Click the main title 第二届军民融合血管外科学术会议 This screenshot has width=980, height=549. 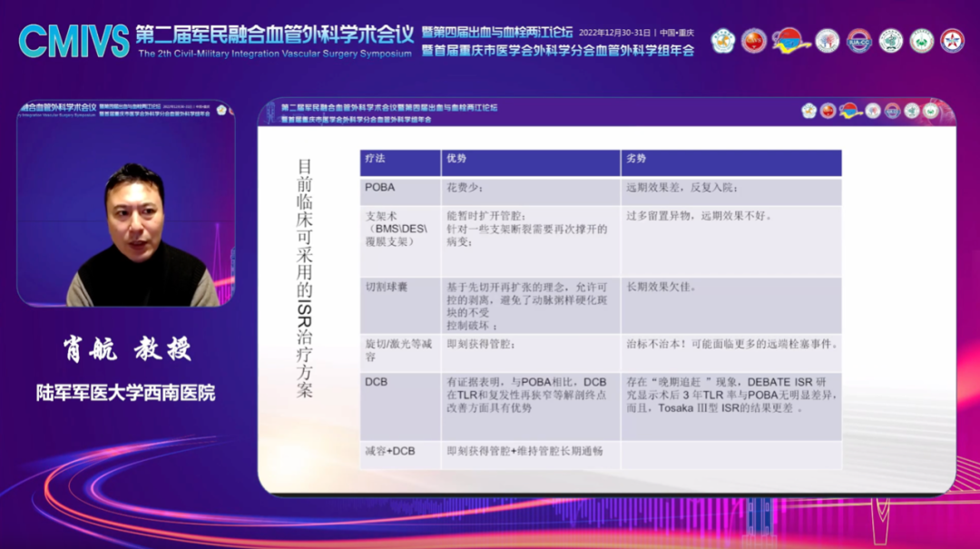tap(274, 34)
